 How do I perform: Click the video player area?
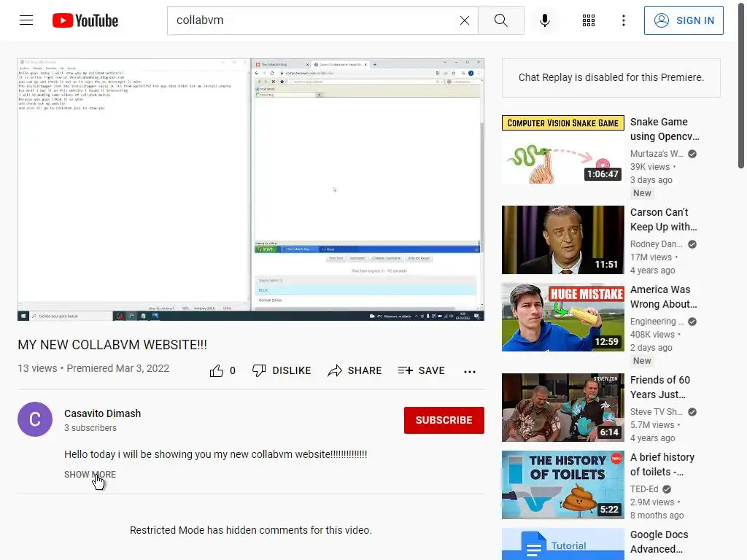pyautogui.click(x=251, y=190)
